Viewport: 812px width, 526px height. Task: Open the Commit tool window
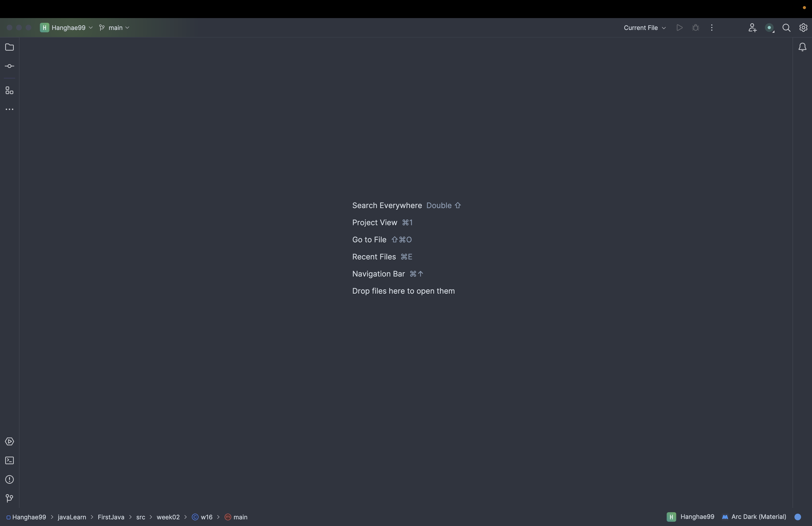(9, 66)
